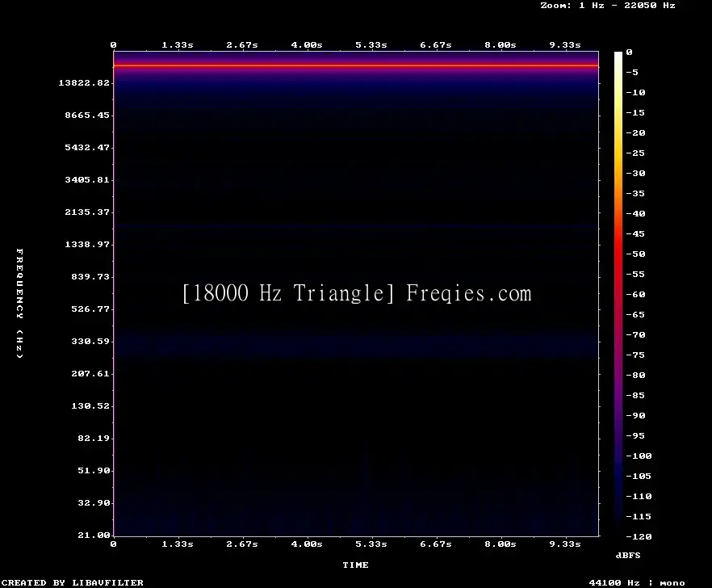Click the '-120' dBFS scale label
This screenshot has width=712, height=588.
pos(639,536)
